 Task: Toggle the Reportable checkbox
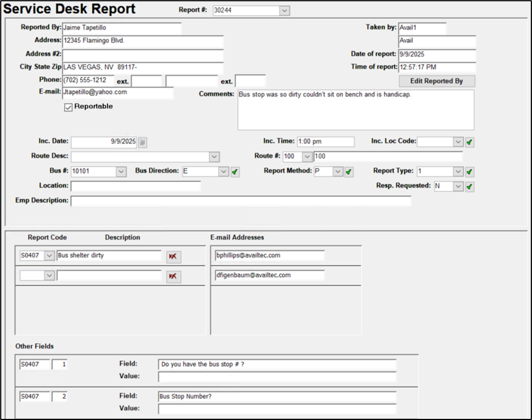tap(69, 107)
